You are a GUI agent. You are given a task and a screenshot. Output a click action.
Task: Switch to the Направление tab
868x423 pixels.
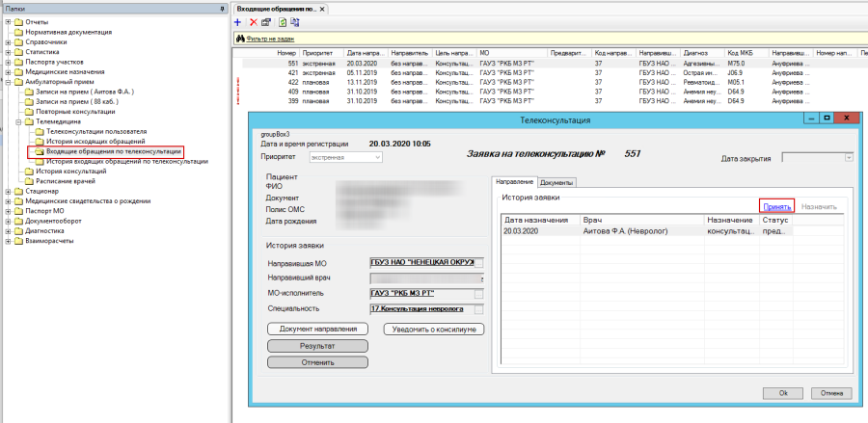coord(514,181)
